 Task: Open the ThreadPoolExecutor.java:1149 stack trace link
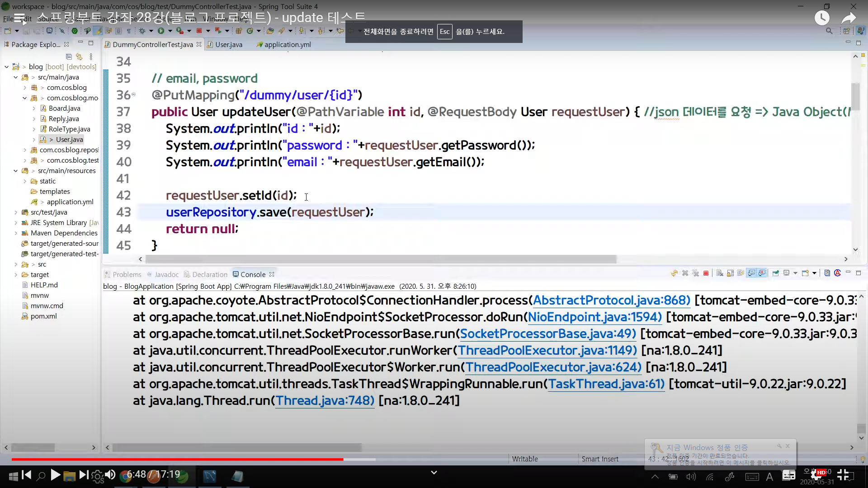tap(547, 350)
